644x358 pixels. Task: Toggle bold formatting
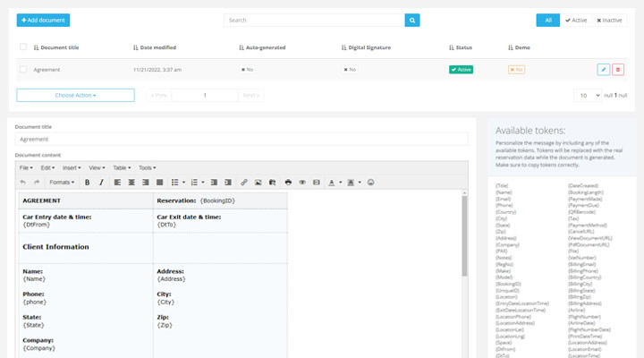[87, 182]
